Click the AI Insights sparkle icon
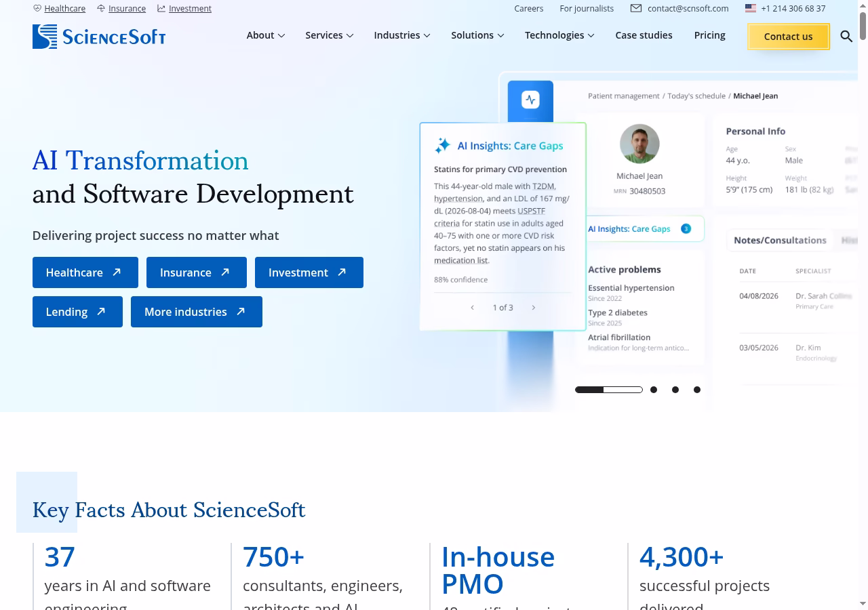This screenshot has height=610, width=868. coord(443,145)
